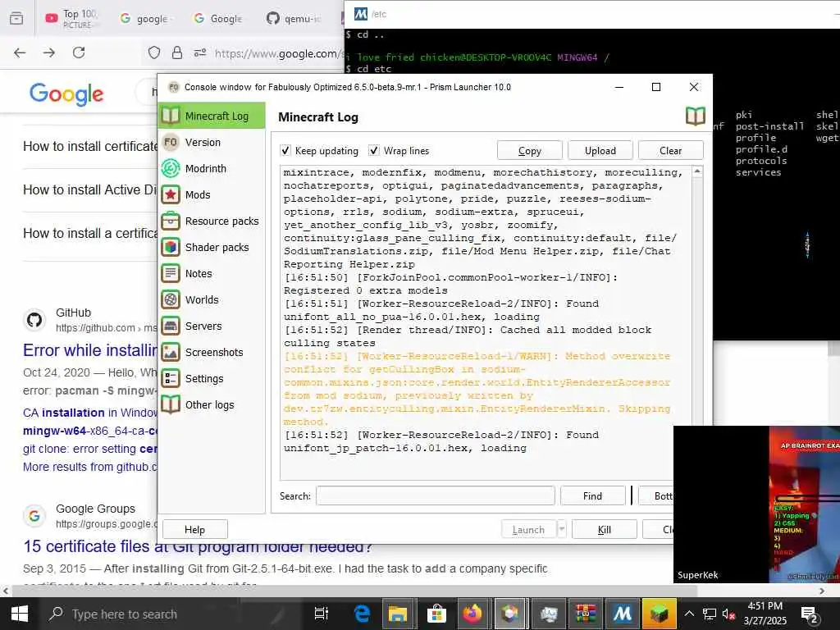Select Minecraft Log page
The height and width of the screenshot is (630, 840).
pyautogui.click(x=212, y=116)
